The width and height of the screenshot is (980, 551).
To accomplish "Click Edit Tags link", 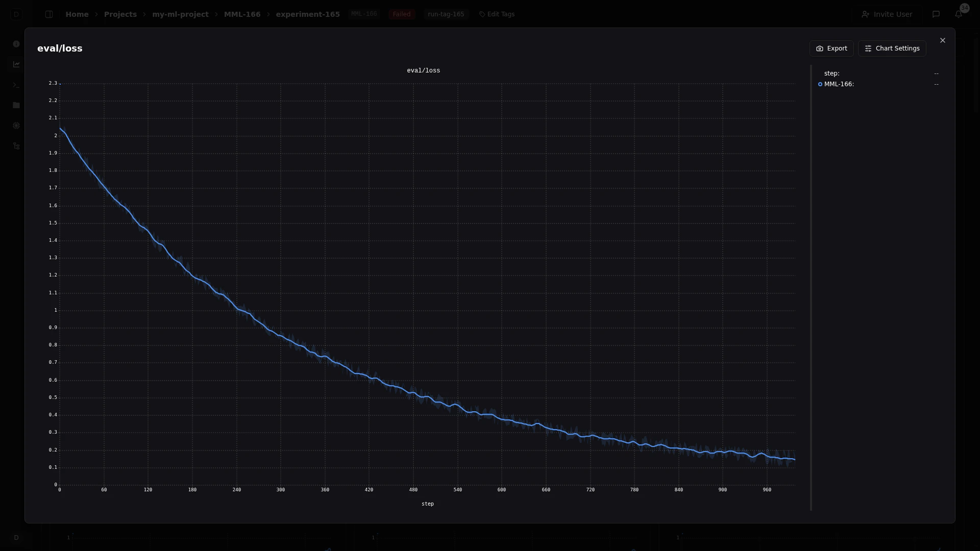I will tap(497, 14).
